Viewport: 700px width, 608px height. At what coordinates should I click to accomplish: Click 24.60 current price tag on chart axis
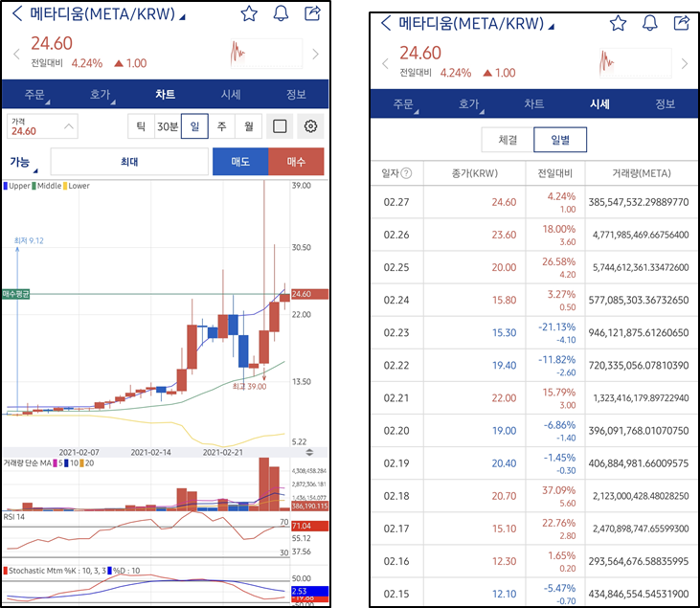(x=309, y=294)
